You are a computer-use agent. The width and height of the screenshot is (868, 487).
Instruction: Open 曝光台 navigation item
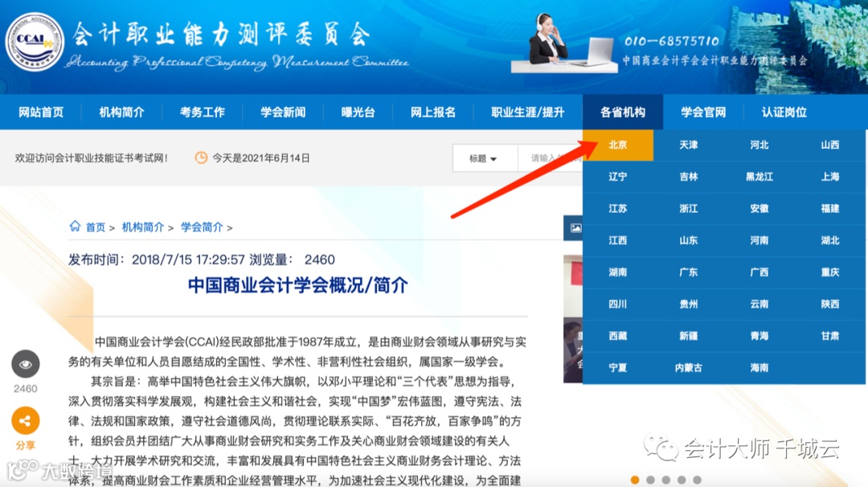tap(358, 113)
